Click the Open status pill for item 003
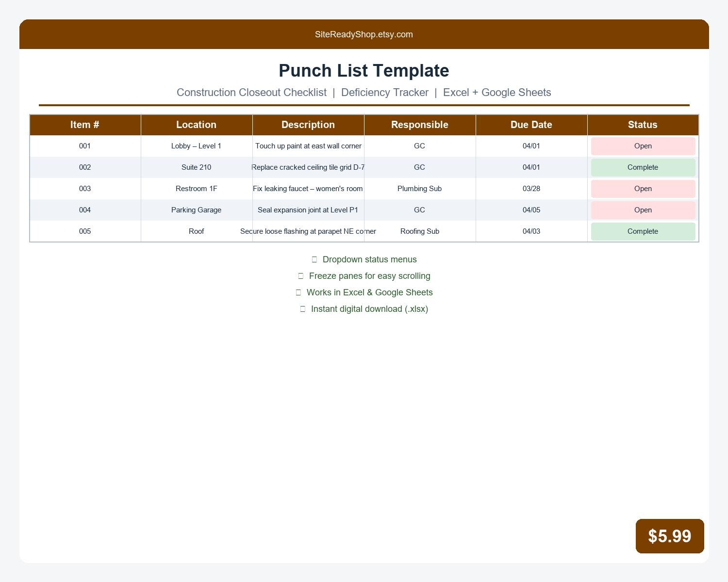The width and height of the screenshot is (728, 582). 643,189
